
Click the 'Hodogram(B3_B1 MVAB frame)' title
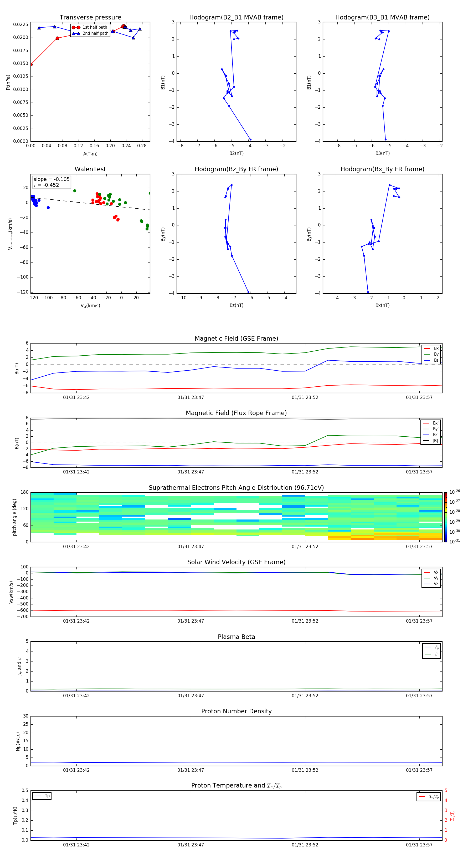382,18
